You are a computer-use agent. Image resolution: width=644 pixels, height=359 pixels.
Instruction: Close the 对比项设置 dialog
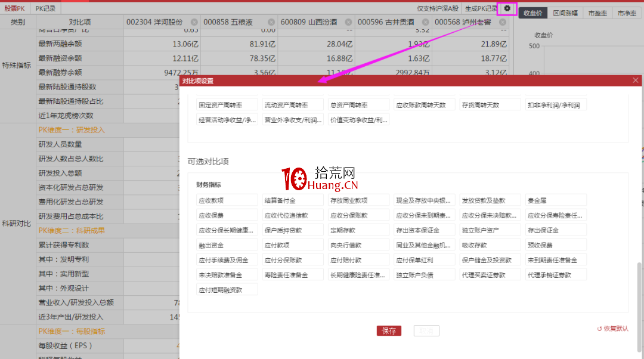[636, 81]
